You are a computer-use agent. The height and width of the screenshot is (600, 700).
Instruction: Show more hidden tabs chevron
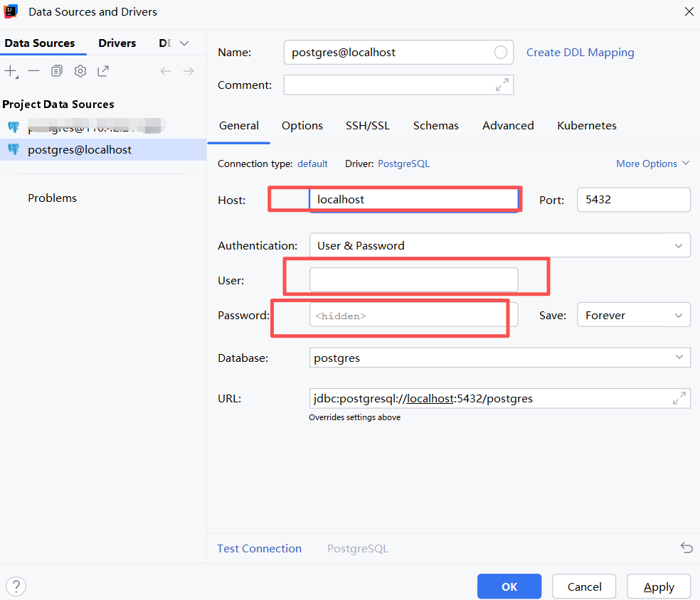(x=184, y=43)
